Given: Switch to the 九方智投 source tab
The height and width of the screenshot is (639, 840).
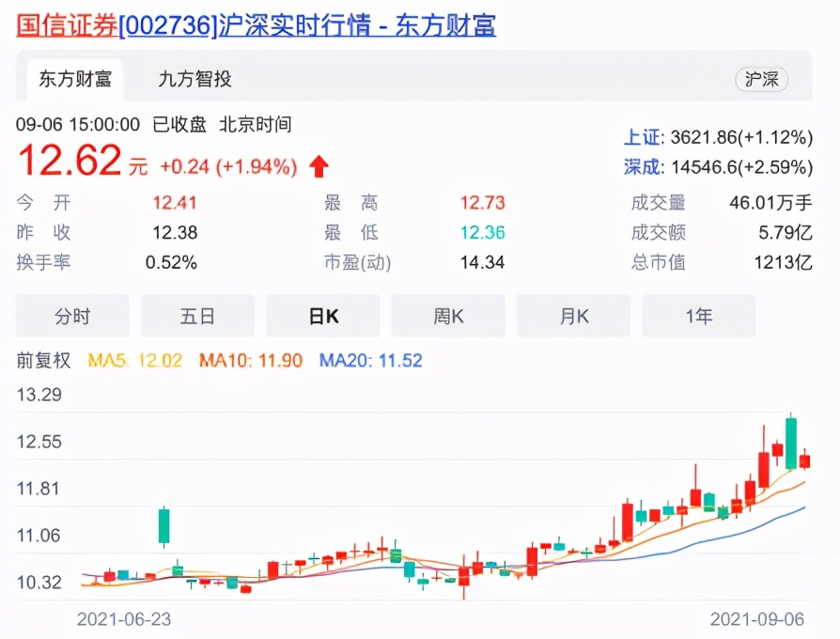Looking at the screenshot, I should pyautogui.click(x=194, y=79).
